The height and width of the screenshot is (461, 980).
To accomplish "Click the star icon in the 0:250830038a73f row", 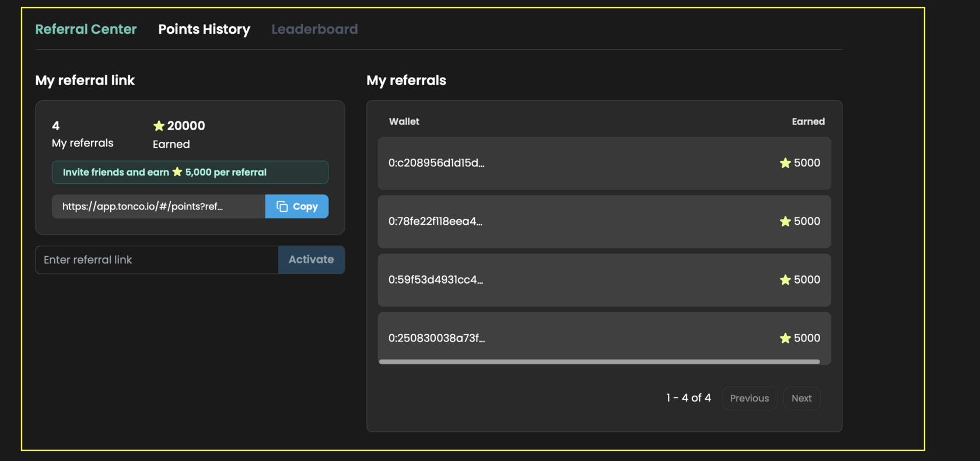I will pos(785,338).
